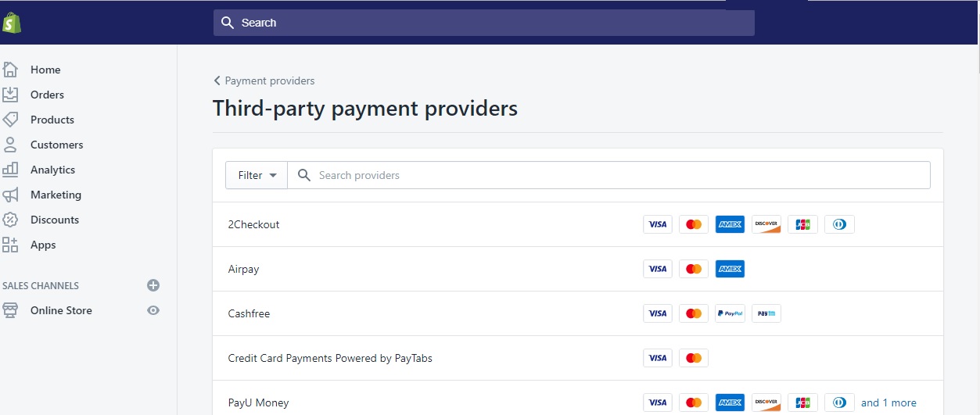
Task: Click the magnifier icon in providers search
Action: pos(304,175)
